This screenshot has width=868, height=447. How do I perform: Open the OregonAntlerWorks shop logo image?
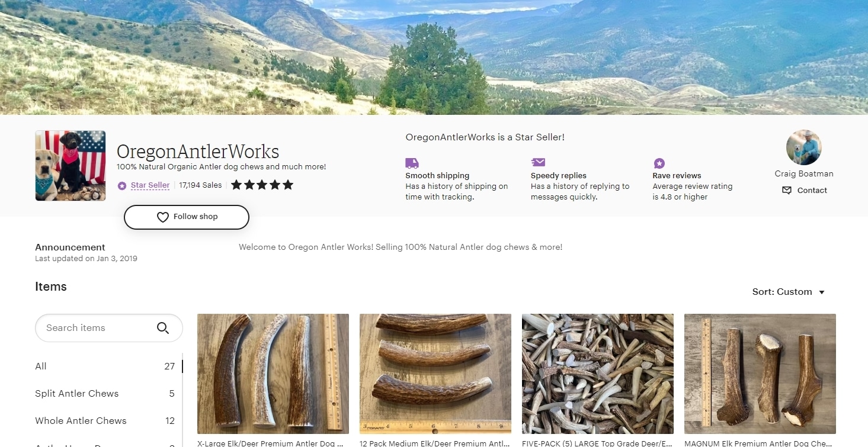coord(71,166)
